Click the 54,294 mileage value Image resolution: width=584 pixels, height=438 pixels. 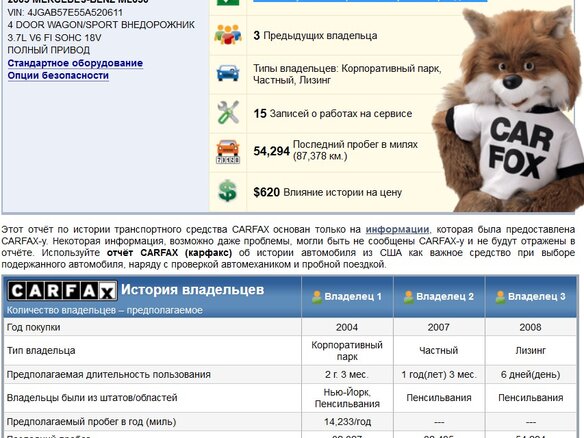point(272,151)
